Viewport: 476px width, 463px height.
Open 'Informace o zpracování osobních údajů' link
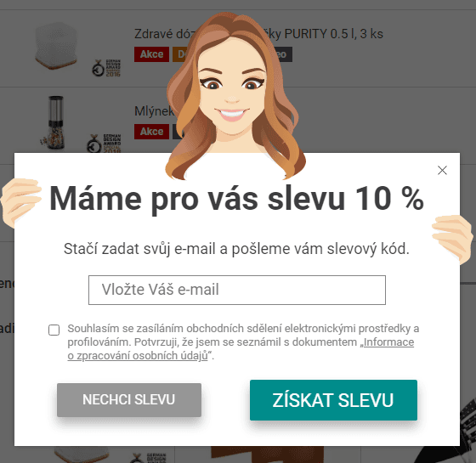241,348
